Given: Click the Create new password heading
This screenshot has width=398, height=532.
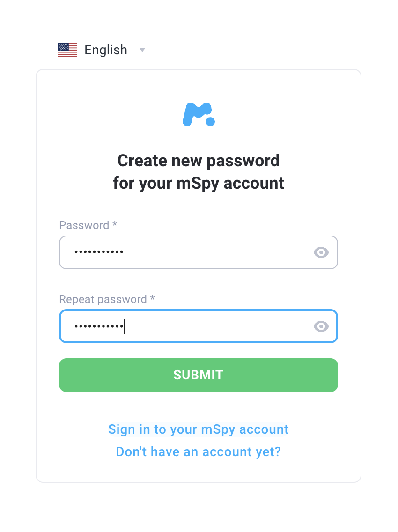Looking at the screenshot, I should point(199,161).
